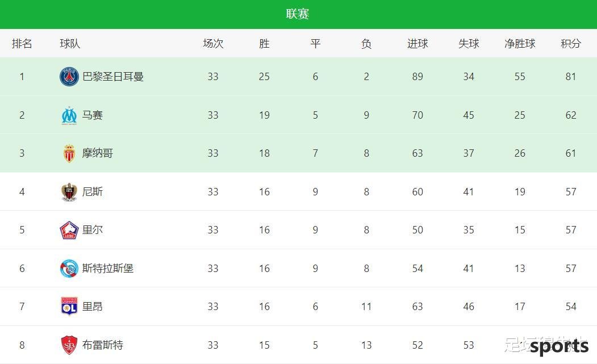Click the Lille LOSC crest
The width and height of the screenshot is (597, 364).
click(69, 230)
